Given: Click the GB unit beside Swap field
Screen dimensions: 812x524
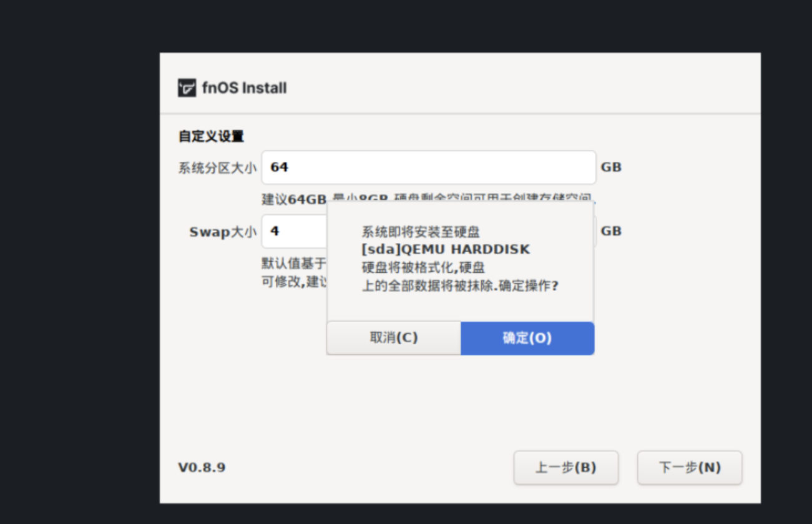Looking at the screenshot, I should coord(610,231).
